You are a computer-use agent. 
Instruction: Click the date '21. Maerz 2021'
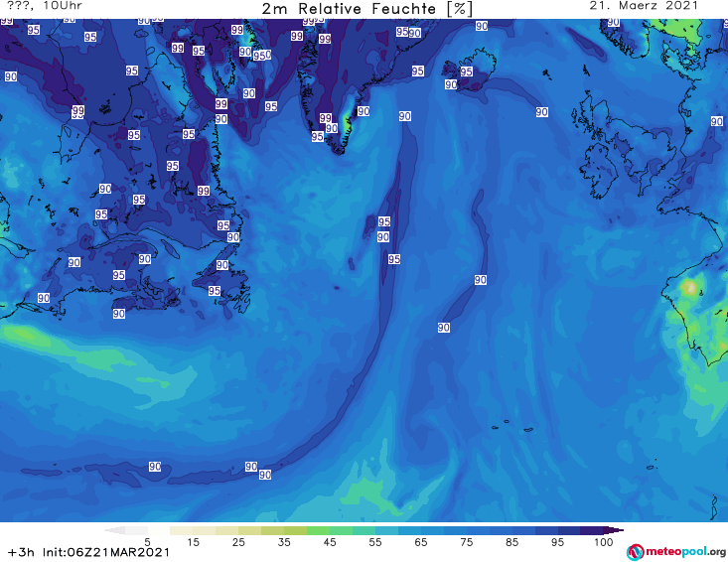[x=644, y=6]
